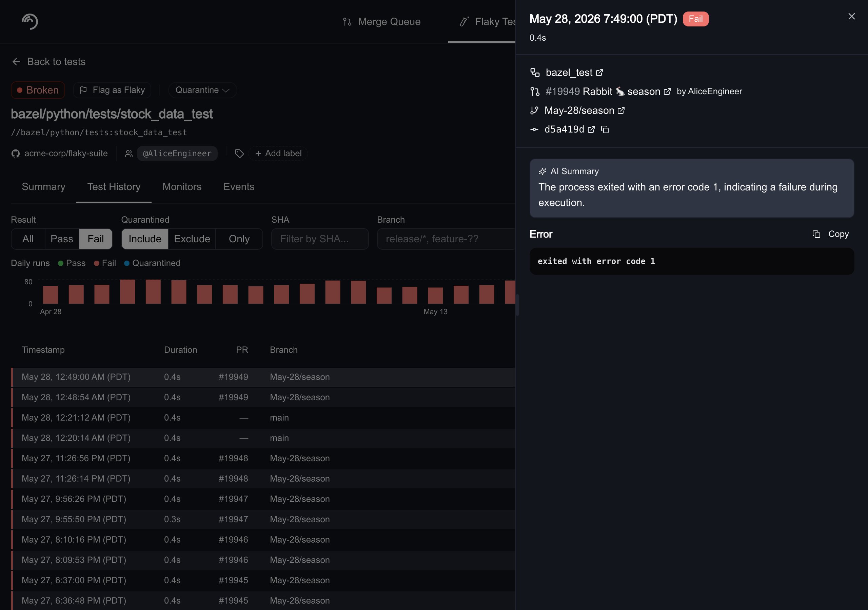Select Fail result filter

(96, 239)
